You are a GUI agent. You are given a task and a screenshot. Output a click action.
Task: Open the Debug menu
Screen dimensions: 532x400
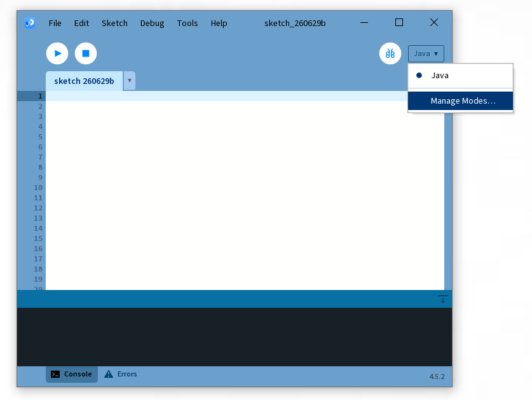(x=152, y=23)
